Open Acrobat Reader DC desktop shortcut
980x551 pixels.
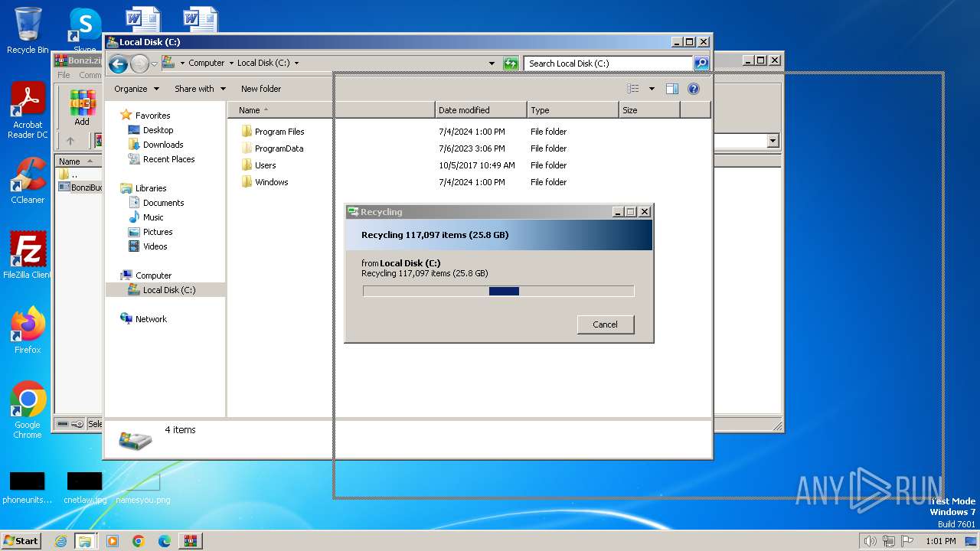(x=28, y=110)
